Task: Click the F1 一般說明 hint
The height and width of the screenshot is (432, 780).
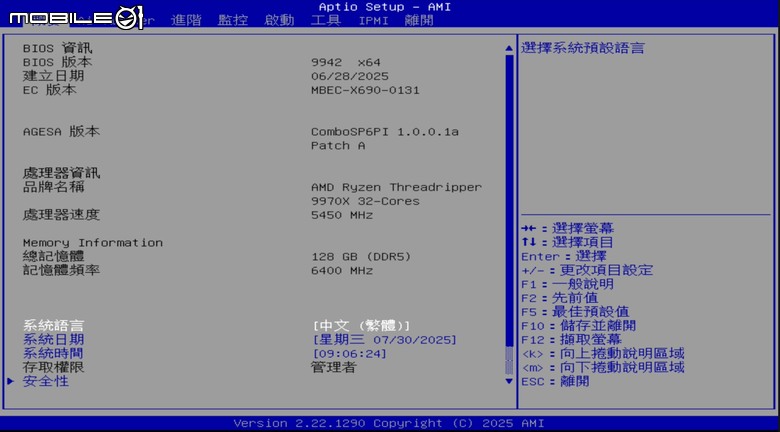Action: pyautogui.click(x=568, y=284)
